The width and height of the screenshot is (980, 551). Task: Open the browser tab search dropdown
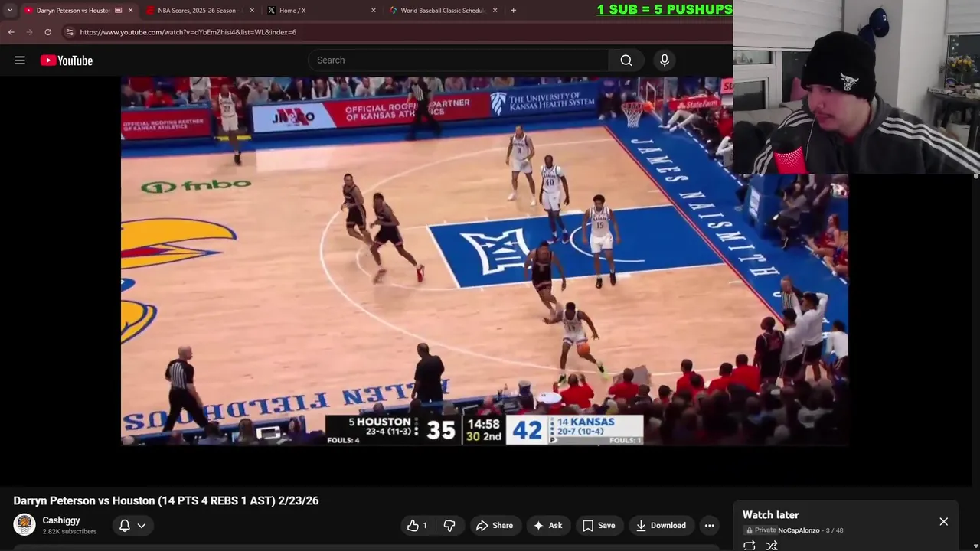click(x=10, y=11)
